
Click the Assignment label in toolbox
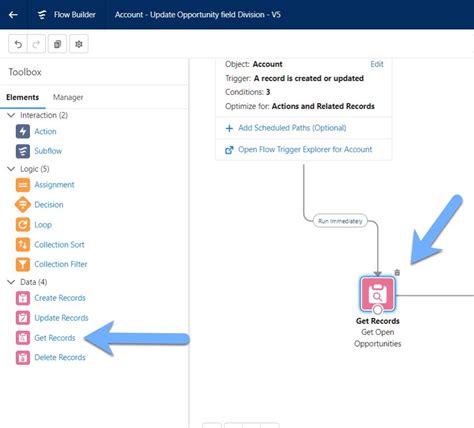54,185
